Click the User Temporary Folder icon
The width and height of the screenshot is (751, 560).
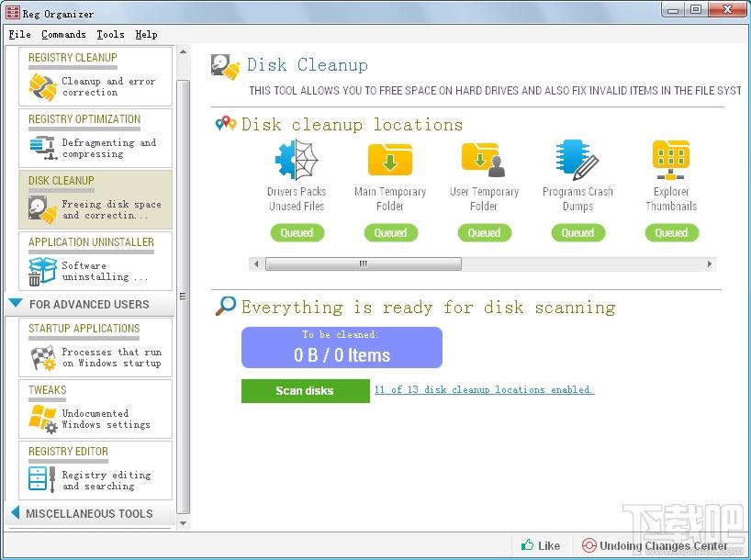pyautogui.click(x=484, y=160)
